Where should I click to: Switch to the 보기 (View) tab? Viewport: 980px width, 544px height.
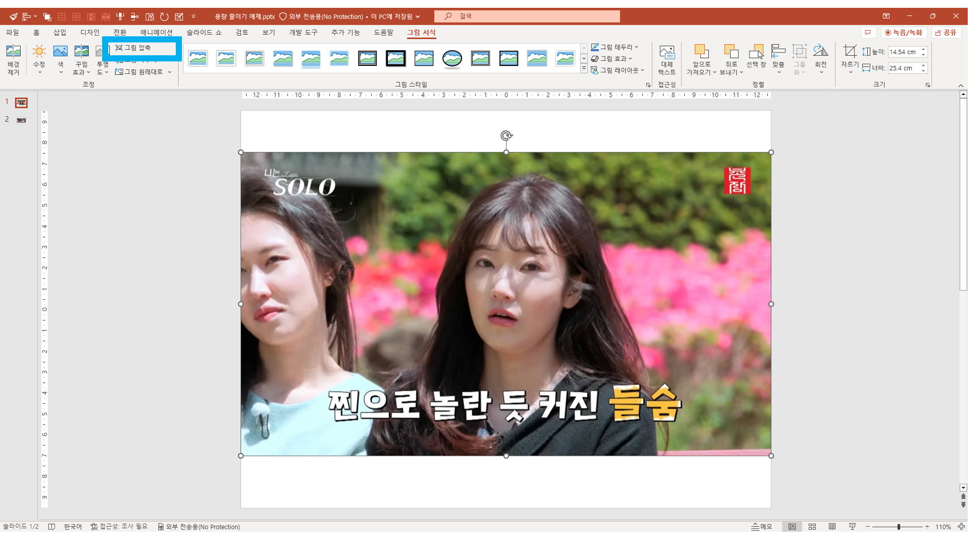tap(268, 33)
